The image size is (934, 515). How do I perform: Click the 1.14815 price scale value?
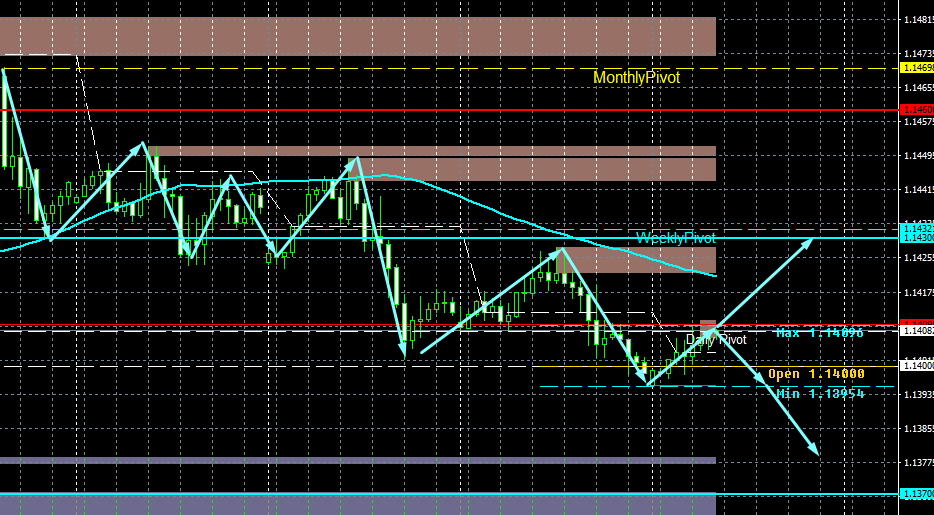pyautogui.click(x=918, y=20)
